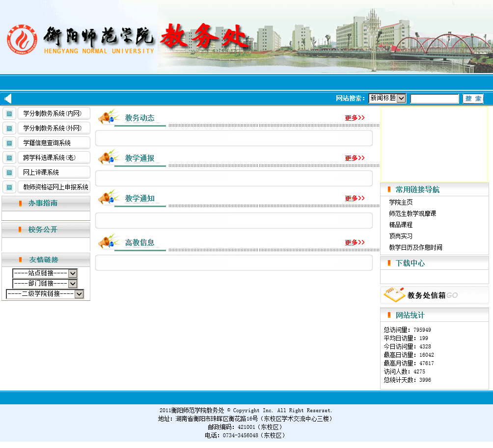
Task: Open 学分制教务系统(外网) menu item
Action: click(x=54, y=128)
